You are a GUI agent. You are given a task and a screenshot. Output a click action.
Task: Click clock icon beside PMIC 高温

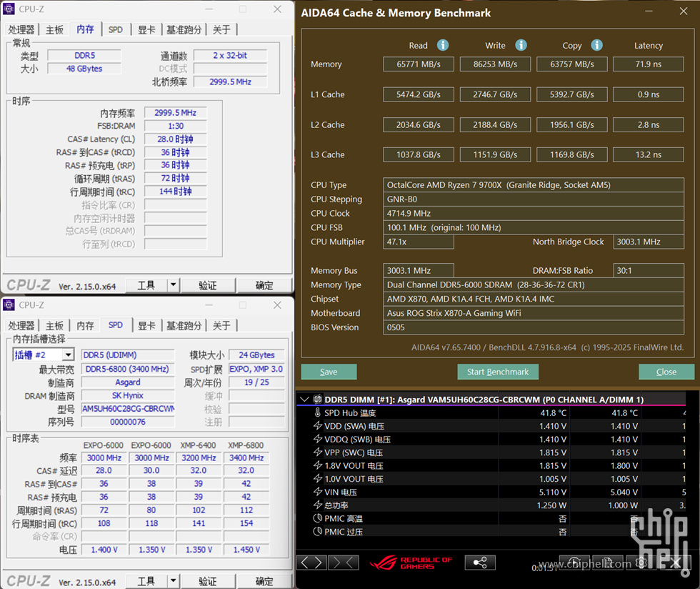click(317, 518)
